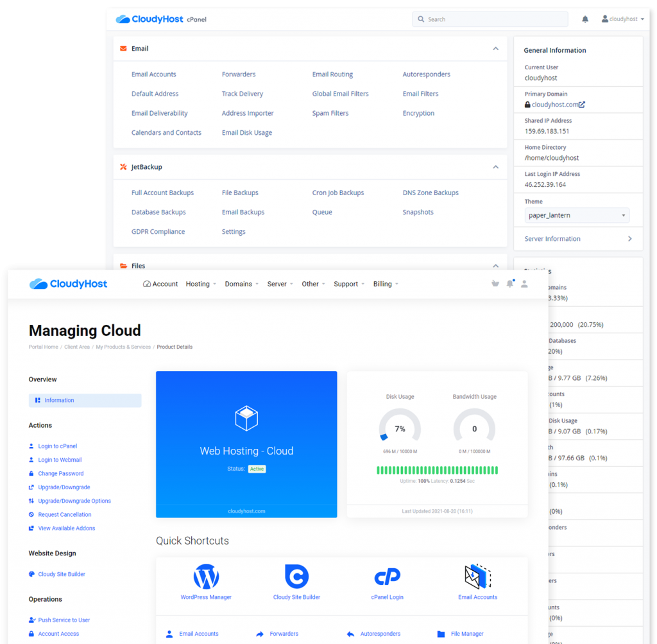Open the Email Accounts shortcut envelope icon
657x644 pixels.
pyautogui.click(x=477, y=577)
